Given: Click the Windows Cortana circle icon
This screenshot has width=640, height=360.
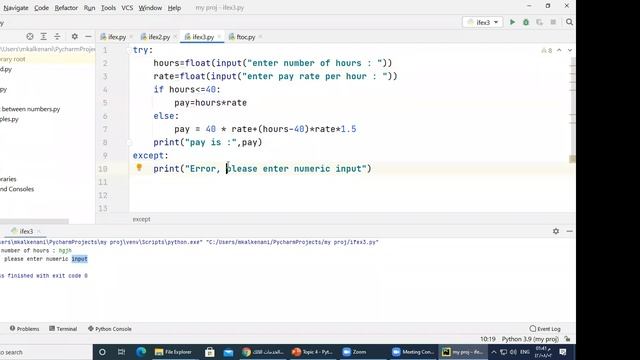Looking at the screenshot, I should pyautogui.click(x=102, y=352).
